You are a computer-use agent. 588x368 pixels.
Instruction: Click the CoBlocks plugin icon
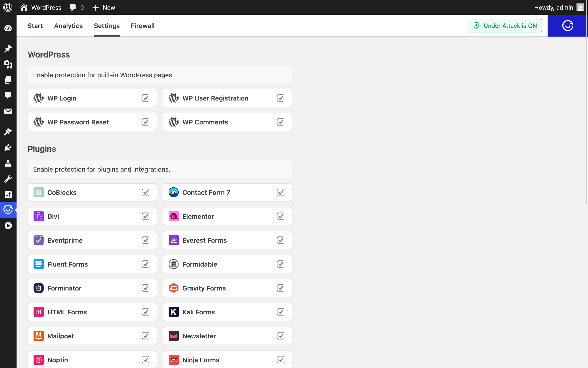[38, 192]
